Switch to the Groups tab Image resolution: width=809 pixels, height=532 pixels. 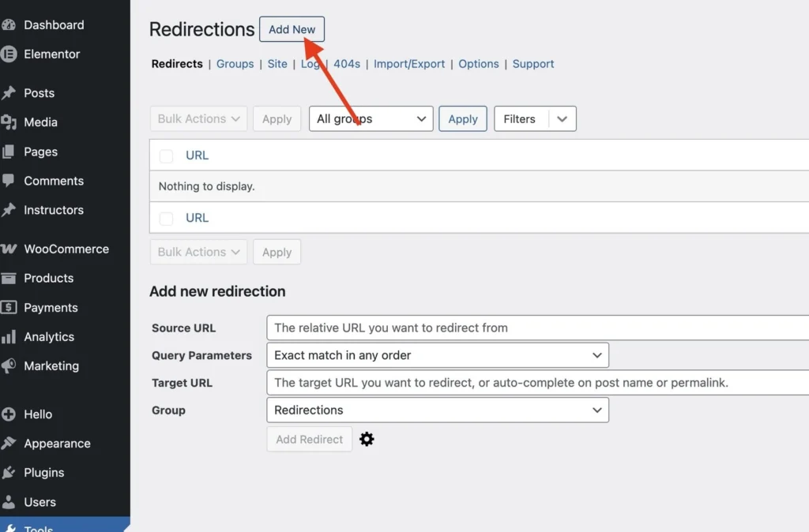235,64
